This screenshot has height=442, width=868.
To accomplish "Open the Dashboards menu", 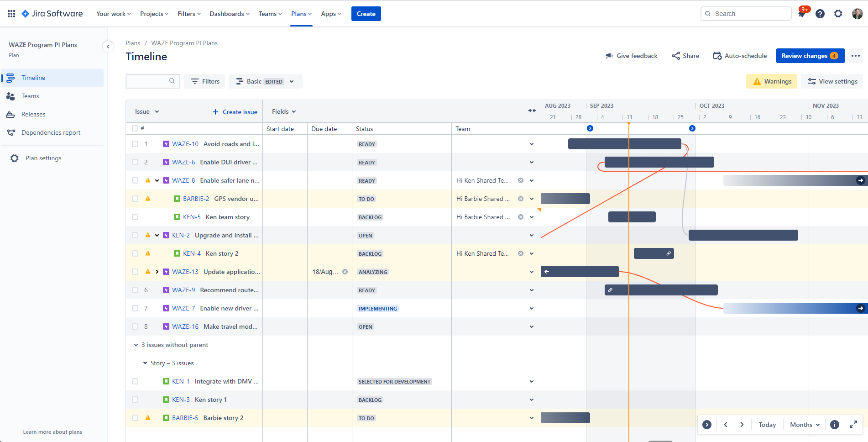I will click(230, 14).
